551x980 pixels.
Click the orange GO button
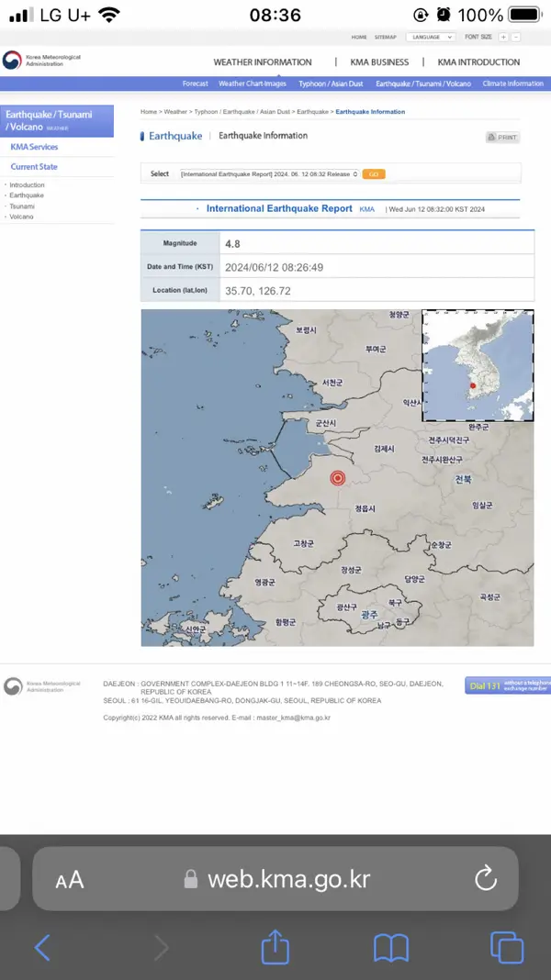coord(374,174)
